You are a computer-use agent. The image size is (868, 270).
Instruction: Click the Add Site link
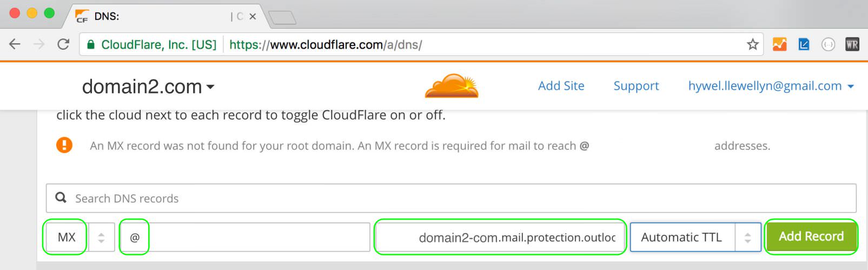[561, 86]
